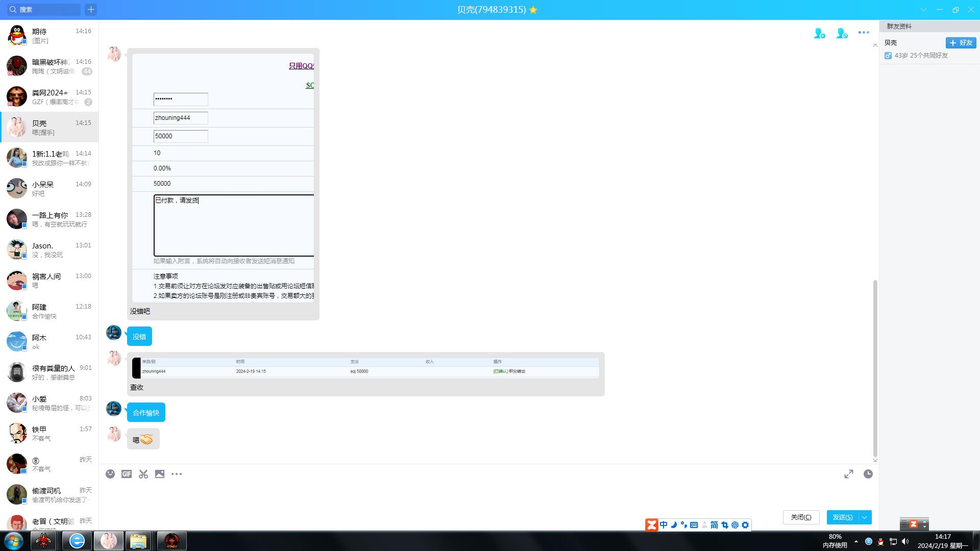Click the GIF sticker button
Image resolution: width=980 pixels, height=551 pixels.
click(127, 474)
